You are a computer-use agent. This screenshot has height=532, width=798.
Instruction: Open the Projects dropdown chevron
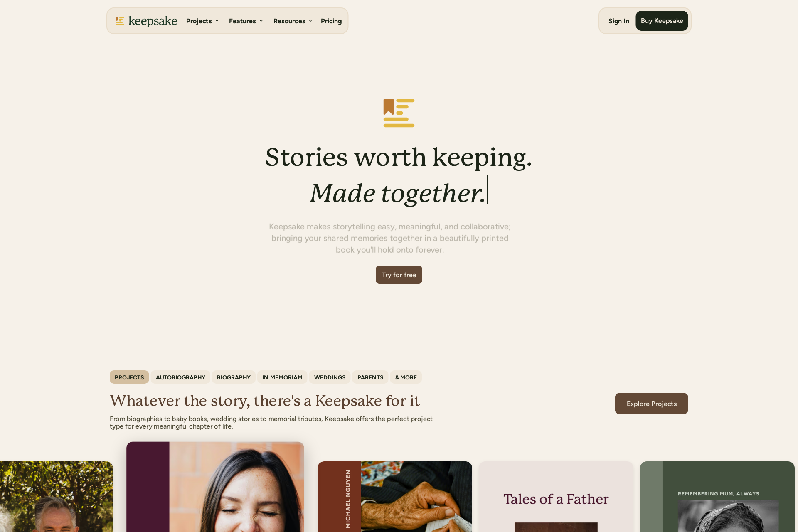click(x=217, y=21)
